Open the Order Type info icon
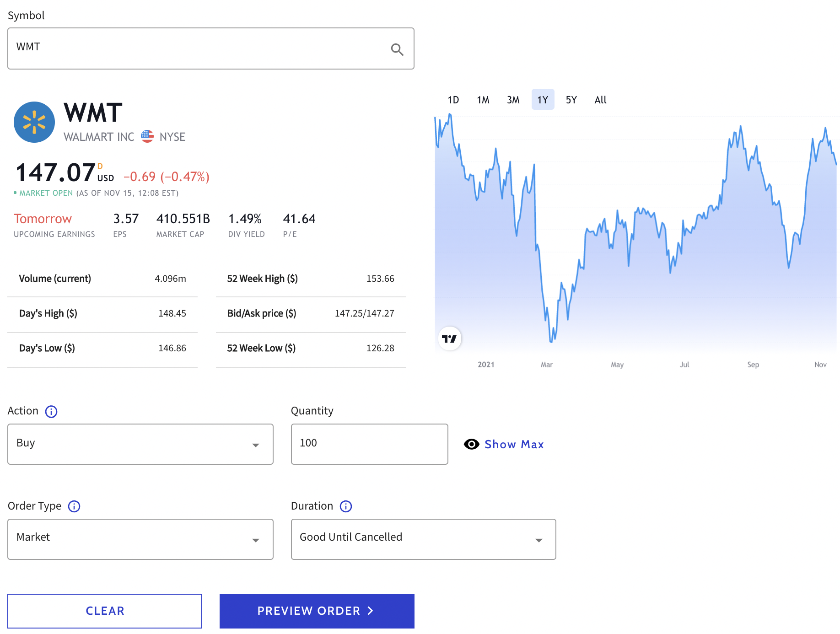 tap(74, 506)
